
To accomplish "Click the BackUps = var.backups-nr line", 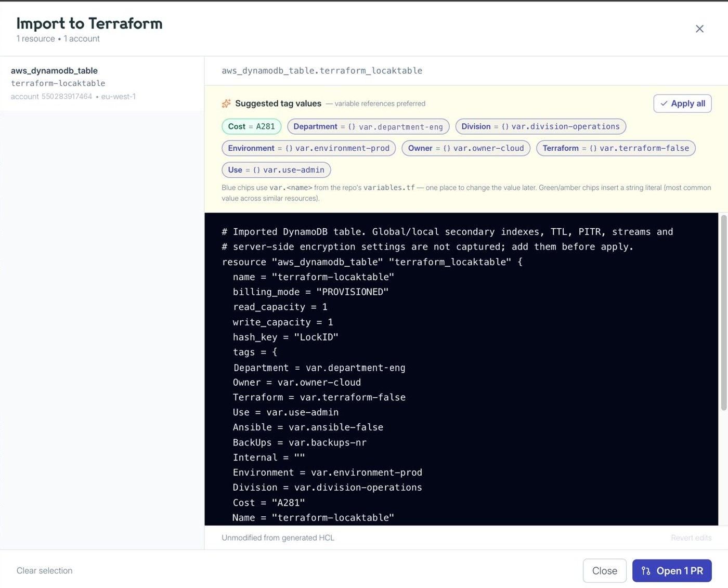I will [x=300, y=443].
